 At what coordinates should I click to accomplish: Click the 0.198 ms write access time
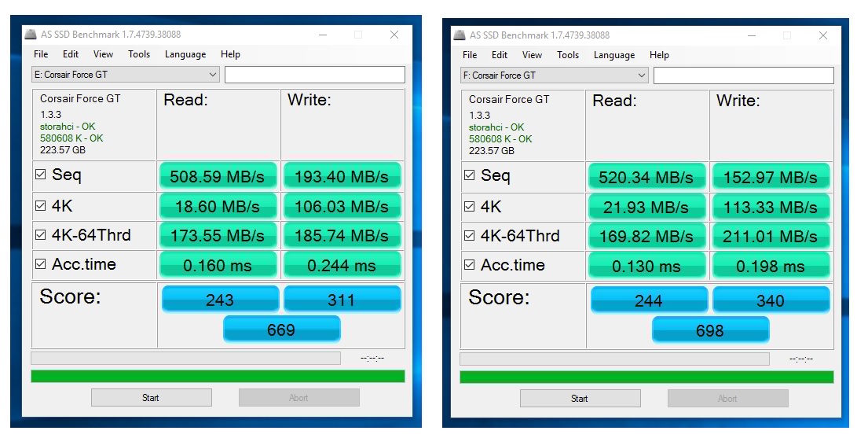pos(771,266)
